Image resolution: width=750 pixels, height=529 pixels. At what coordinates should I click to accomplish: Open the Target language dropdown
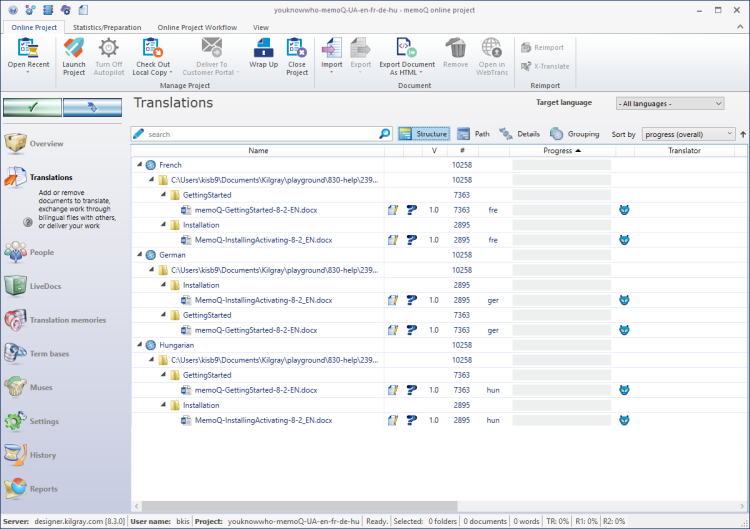click(669, 103)
